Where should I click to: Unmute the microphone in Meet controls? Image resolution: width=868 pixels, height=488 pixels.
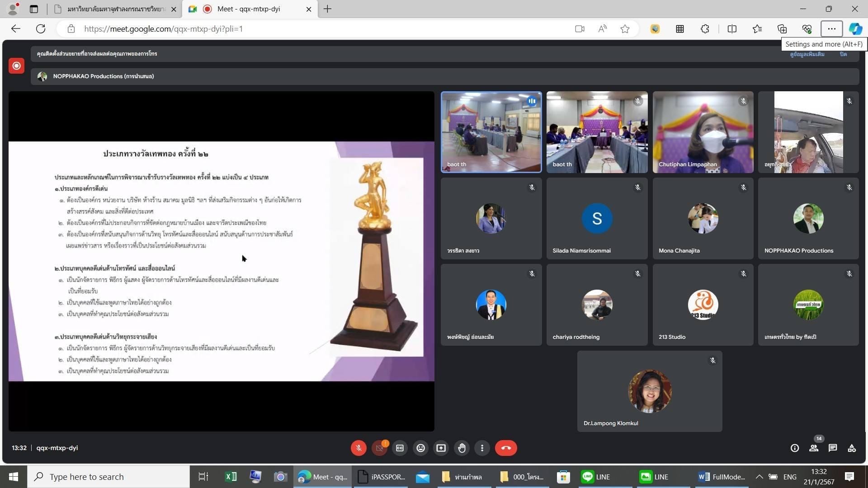[x=359, y=448]
